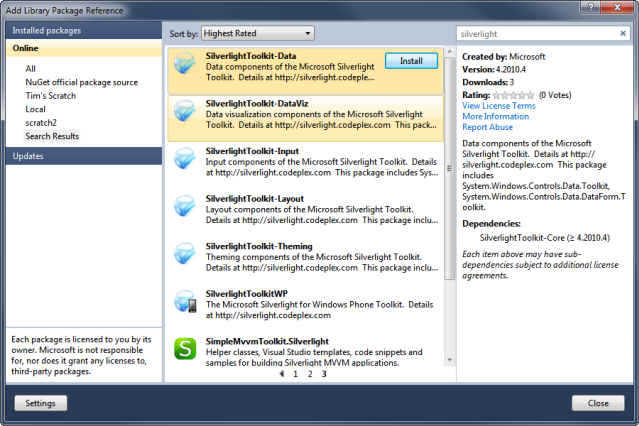Select the scratch2 package source

click(x=41, y=123)
